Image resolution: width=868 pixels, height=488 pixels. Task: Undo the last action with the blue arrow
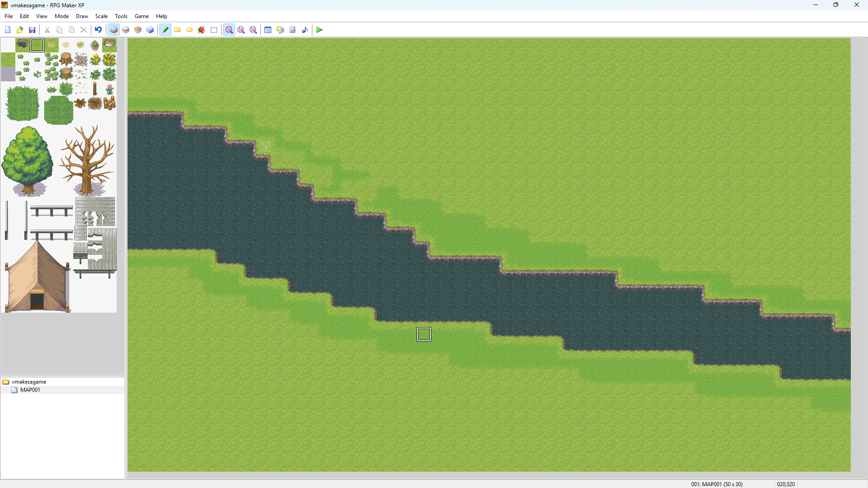pyautogui.click(x=98, y=30)
